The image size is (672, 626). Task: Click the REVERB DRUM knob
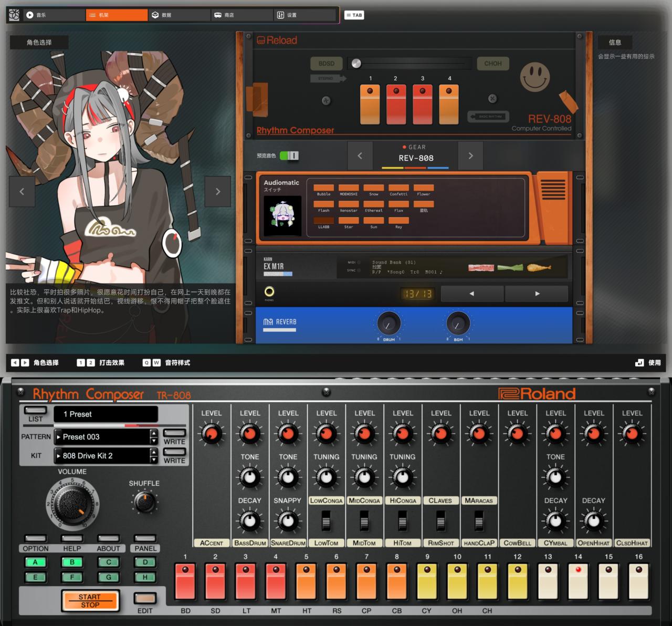click(x=388, y=325)
